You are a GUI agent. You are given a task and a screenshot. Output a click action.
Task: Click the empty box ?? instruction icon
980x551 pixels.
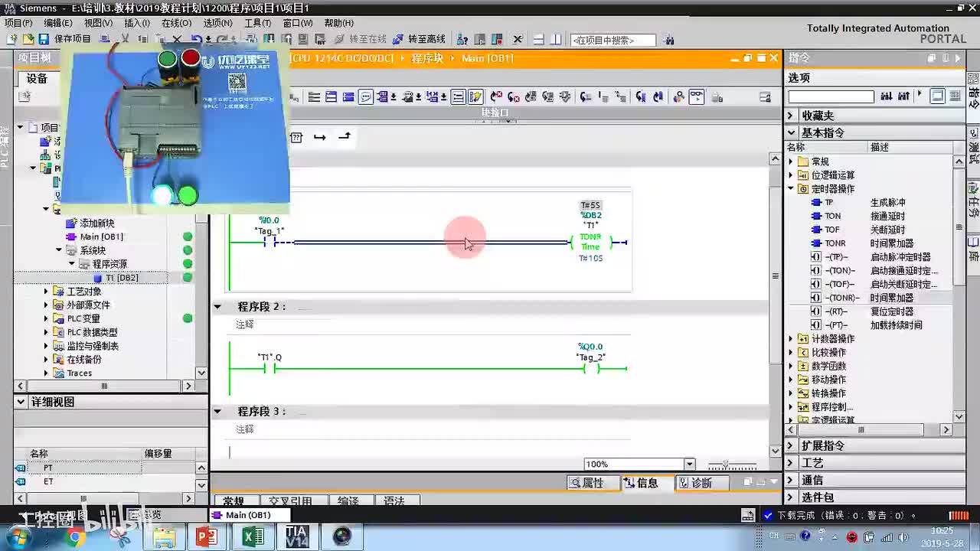[x=296, y=137]
